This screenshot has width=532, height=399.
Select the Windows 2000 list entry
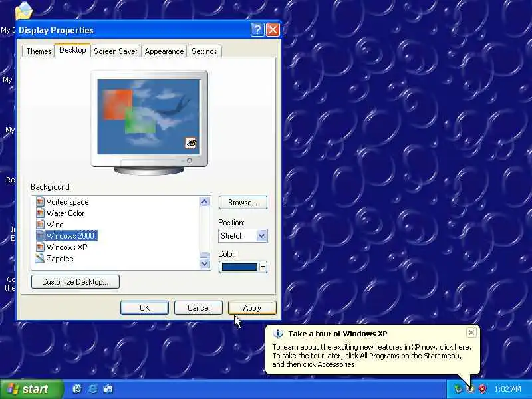click(71, 236)
